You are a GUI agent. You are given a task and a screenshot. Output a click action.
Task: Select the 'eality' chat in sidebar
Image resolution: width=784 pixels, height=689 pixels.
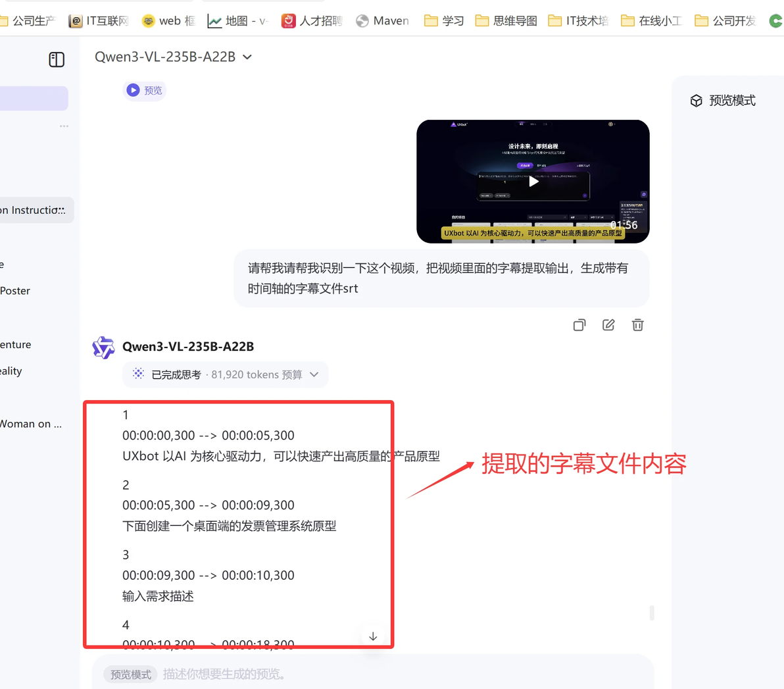pos(11,370)
